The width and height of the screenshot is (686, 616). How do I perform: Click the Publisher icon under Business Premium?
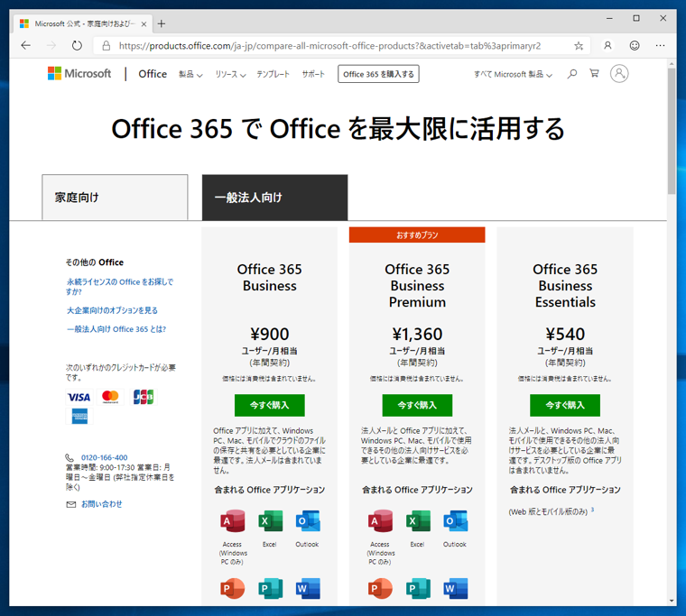click(418, 588)
